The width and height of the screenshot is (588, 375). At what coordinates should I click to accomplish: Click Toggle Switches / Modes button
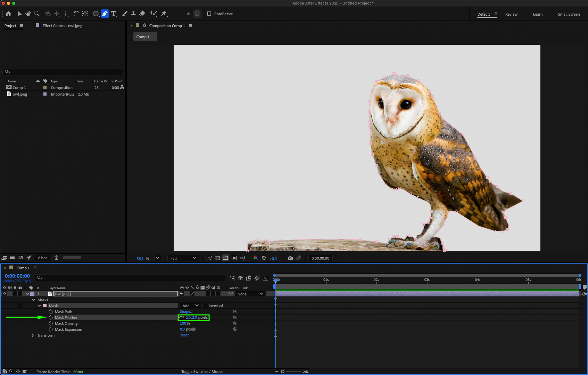[x=202, y=372]
